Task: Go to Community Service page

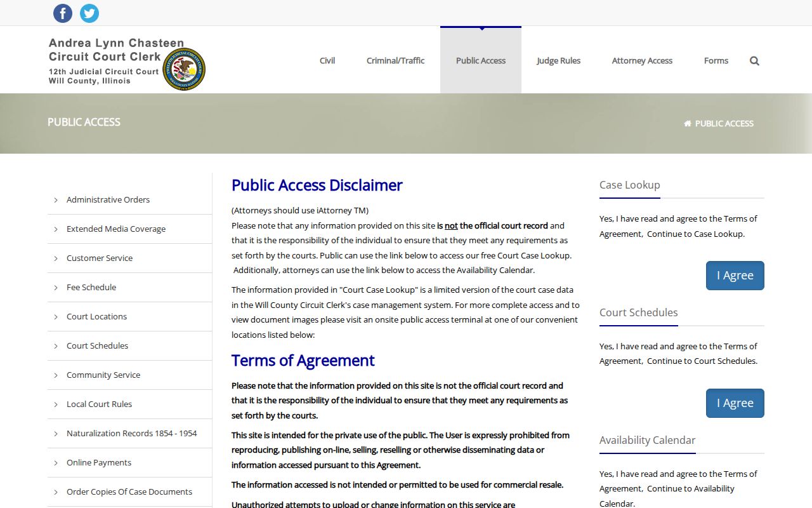Action: coord(103,375)
